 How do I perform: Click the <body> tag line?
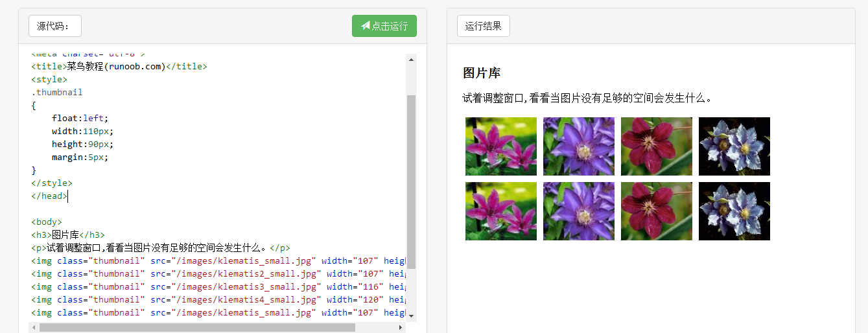click(47, 222)
